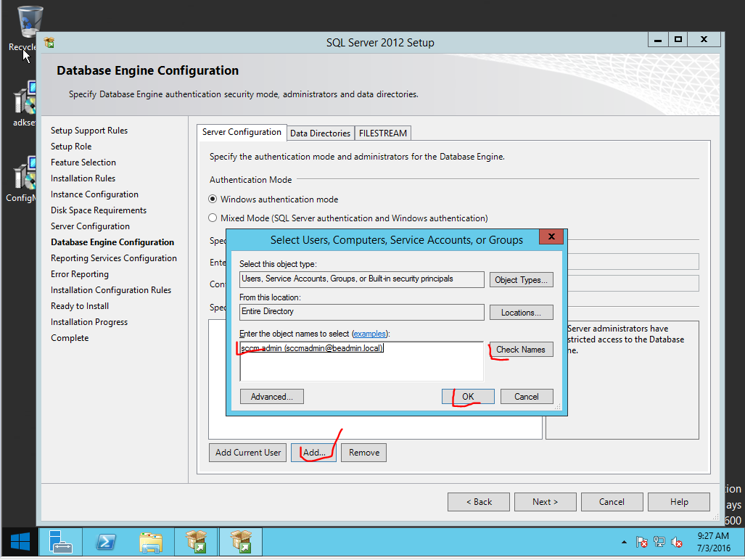Screen dimensions: 745x560
Task: Open Help for the setup wizard
Action: click(x=679, y=502)
